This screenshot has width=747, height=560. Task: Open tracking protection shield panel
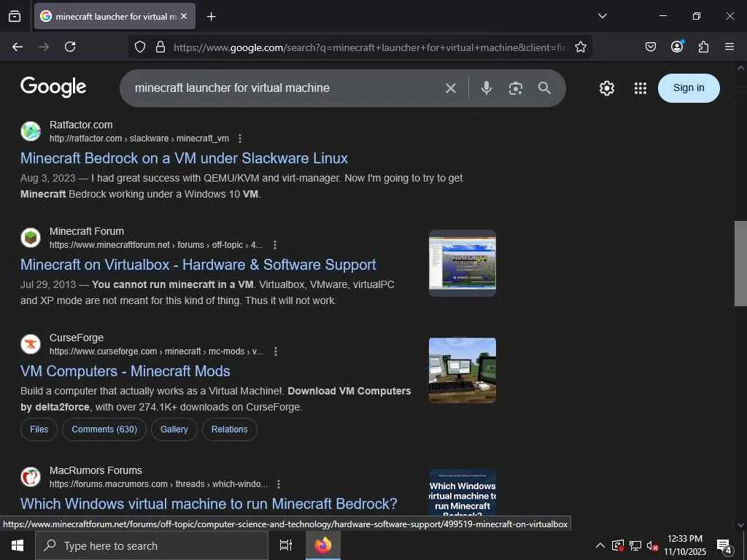click(x=139, y=47)
